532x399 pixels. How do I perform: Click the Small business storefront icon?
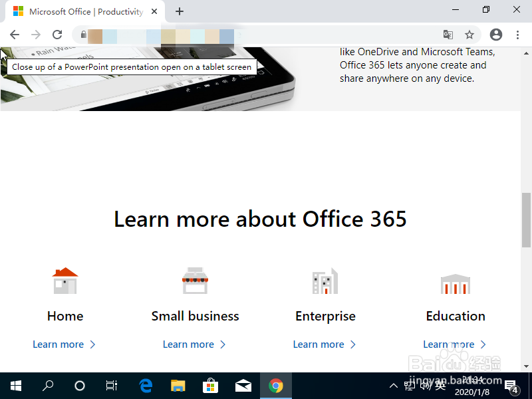[195, 281]
